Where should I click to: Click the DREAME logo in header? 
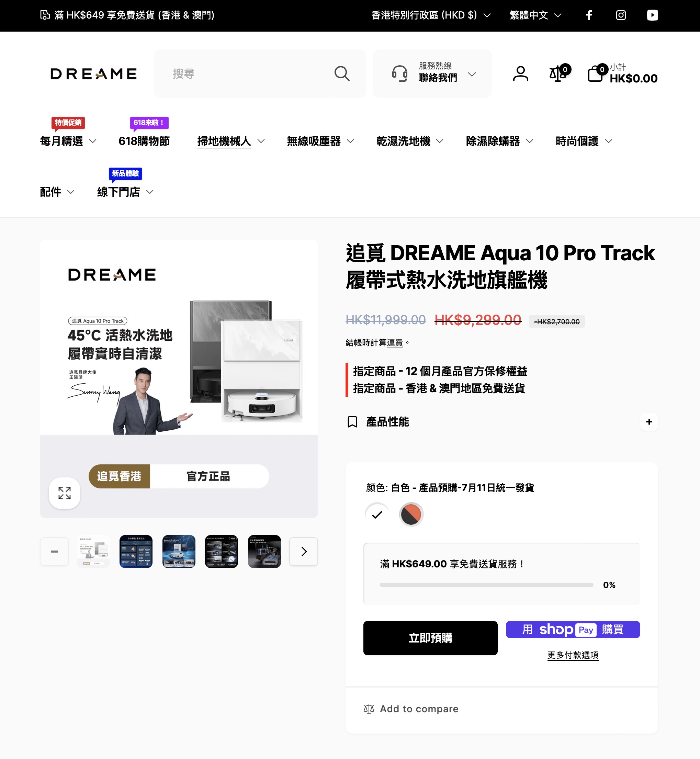(93, 73)
